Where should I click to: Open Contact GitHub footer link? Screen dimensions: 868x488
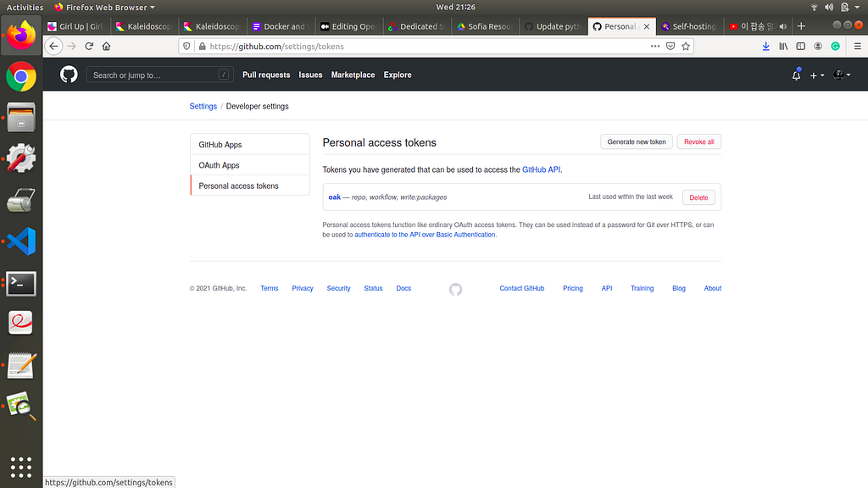click(x=522, y=288)
